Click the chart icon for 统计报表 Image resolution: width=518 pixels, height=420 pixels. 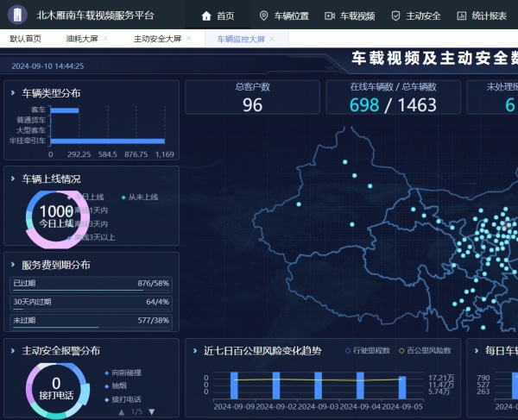tap(462, 16)
